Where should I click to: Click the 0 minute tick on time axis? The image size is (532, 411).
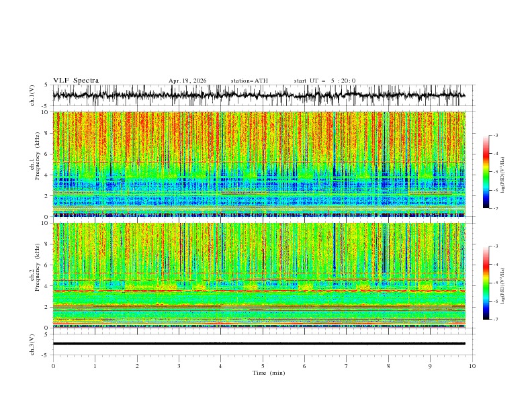(x=53, y=366)
